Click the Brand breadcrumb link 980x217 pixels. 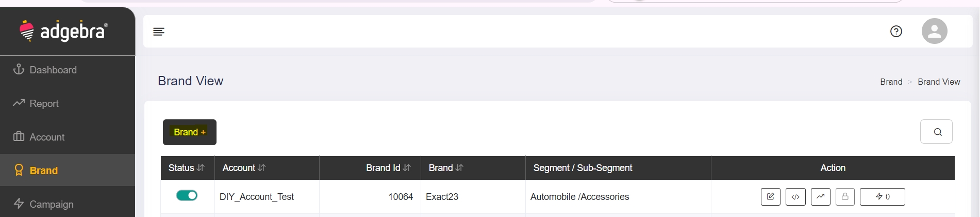(x=891, y=82)
